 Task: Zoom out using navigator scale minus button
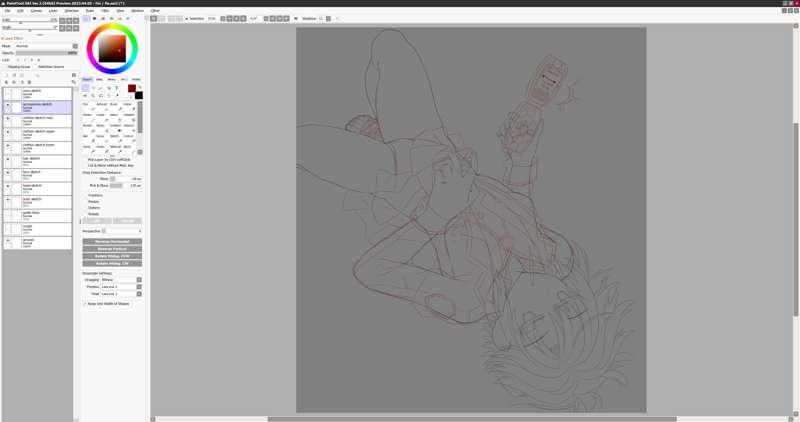(62, 20)
